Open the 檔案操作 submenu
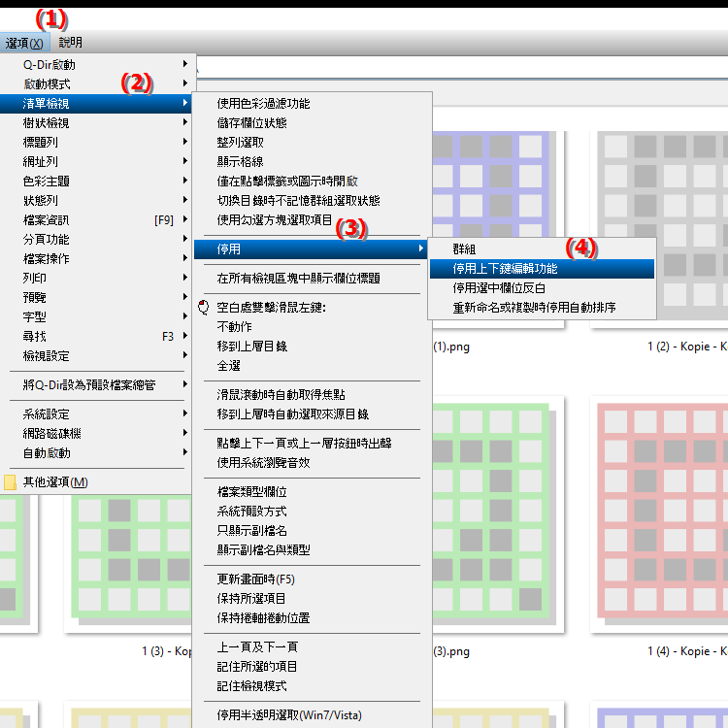Viewport: 728px width, 728px height. [x=97, y=258]
